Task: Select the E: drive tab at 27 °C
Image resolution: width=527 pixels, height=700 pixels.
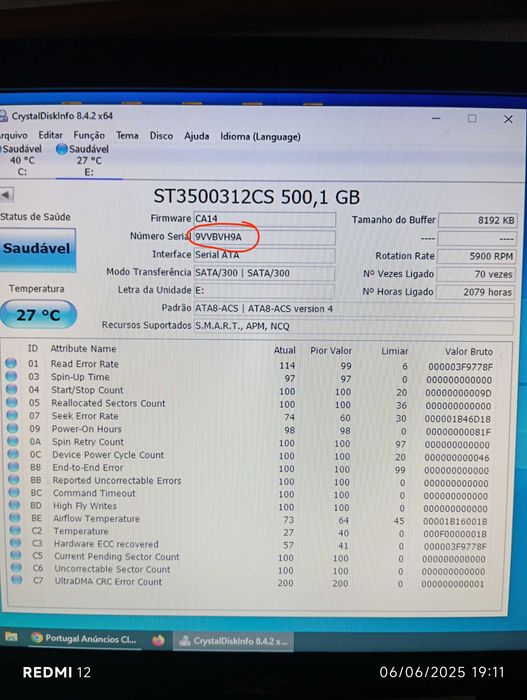Action: point(89,160)
